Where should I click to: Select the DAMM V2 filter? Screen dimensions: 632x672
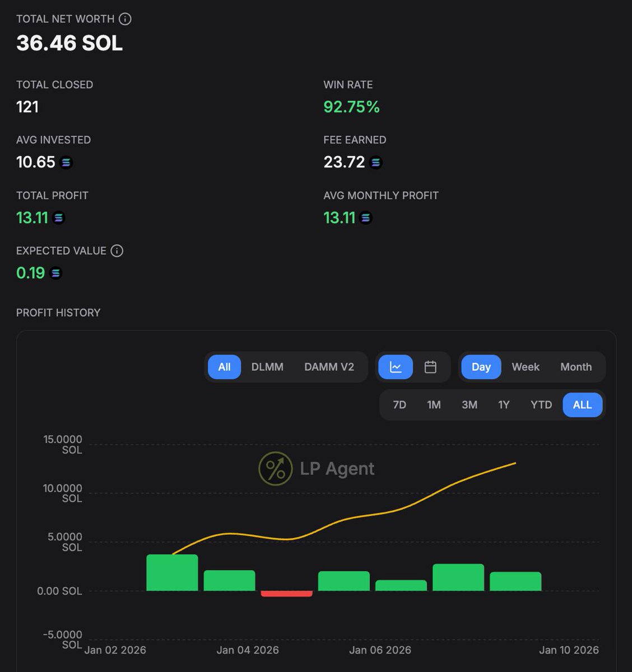coord(329,367)
